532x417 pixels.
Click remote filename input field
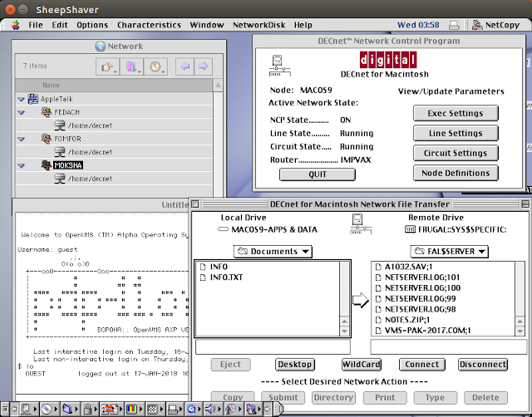tap(449, 347)
